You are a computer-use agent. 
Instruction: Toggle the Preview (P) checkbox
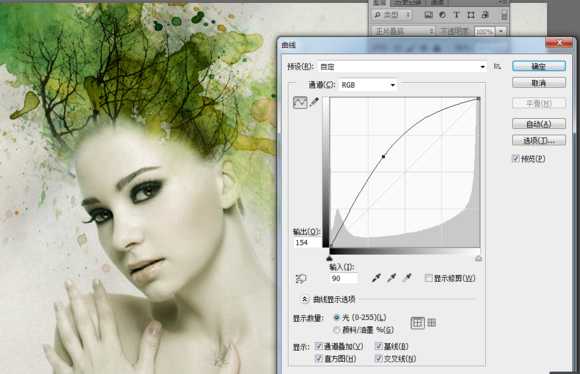(516, 158)
